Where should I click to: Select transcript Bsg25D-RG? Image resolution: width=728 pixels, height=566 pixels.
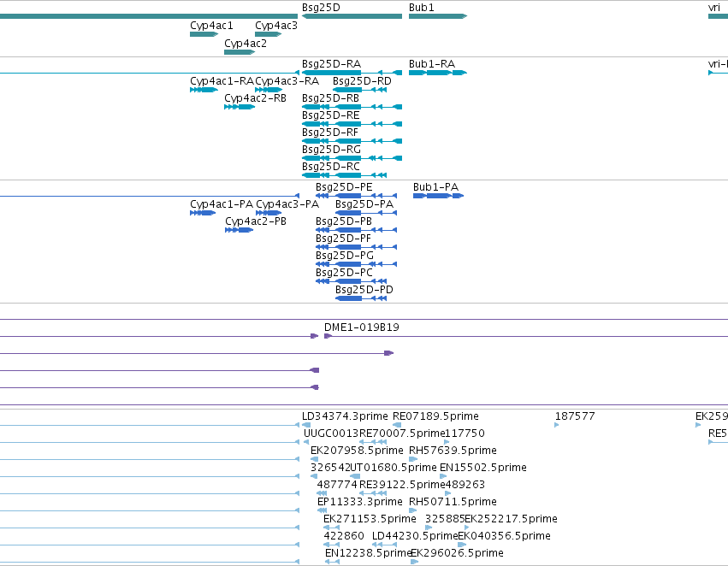click(x=352, y=159)
